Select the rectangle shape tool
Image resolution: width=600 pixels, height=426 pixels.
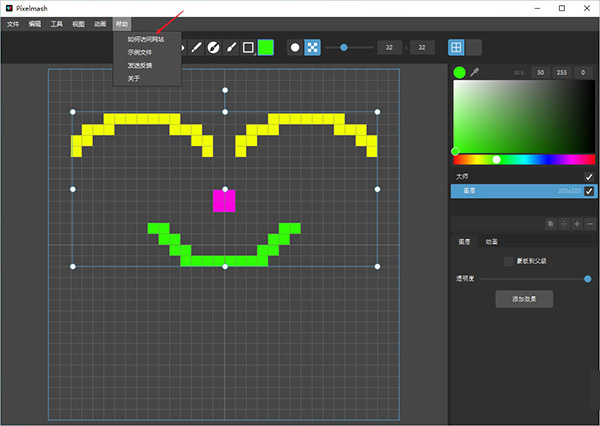tap(248, 47)
